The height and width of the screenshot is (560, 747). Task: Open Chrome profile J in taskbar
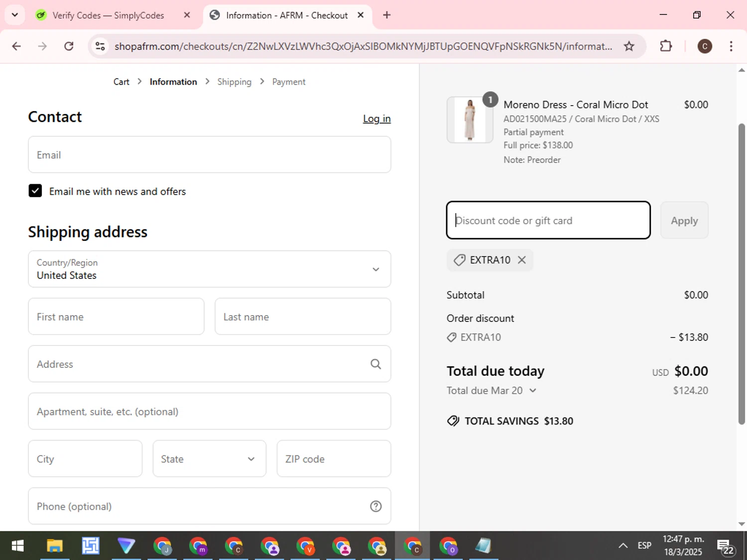[162, 546]
